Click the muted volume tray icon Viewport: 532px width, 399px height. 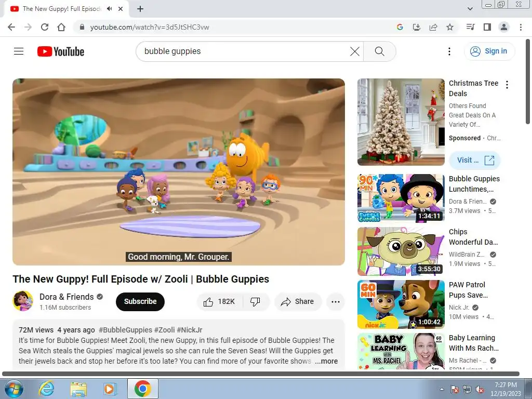pos(480,390)
